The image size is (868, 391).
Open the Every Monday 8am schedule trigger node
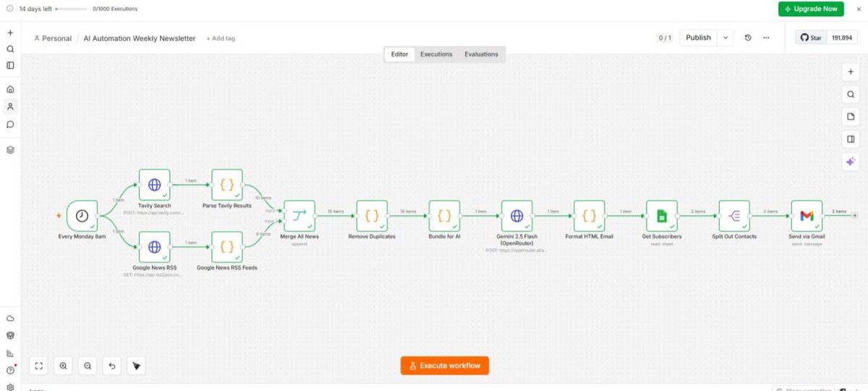[x=82, y=216]
